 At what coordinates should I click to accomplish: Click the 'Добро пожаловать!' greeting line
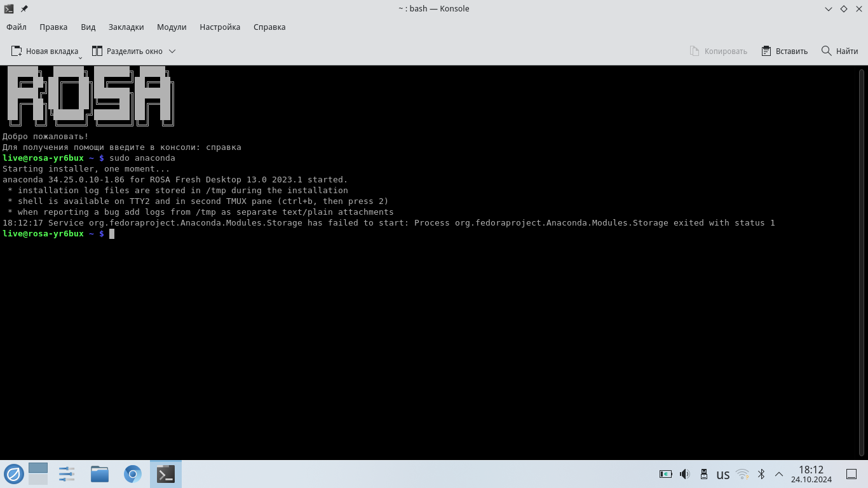46,137
